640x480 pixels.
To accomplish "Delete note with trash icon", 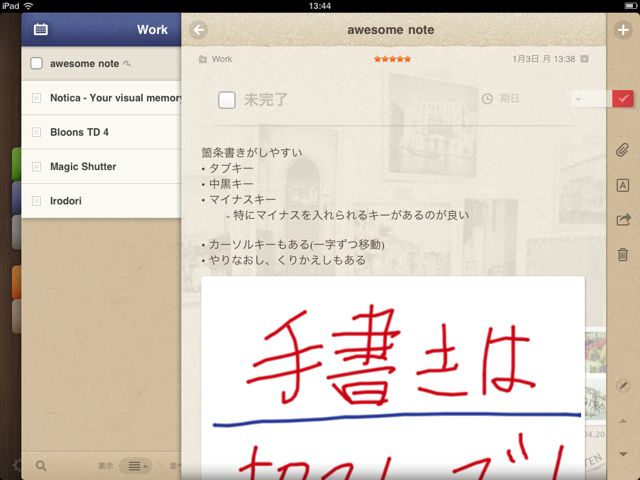I will point(622,254).
